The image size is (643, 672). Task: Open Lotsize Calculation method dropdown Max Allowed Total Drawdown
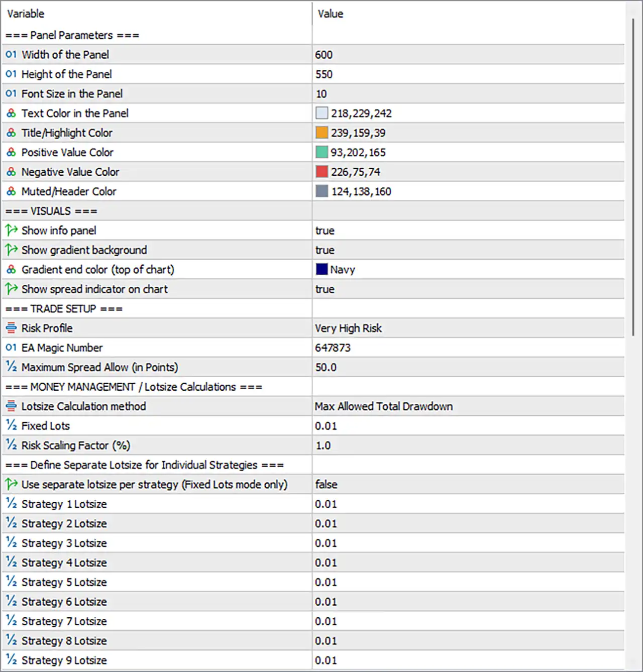coord(468,406)
